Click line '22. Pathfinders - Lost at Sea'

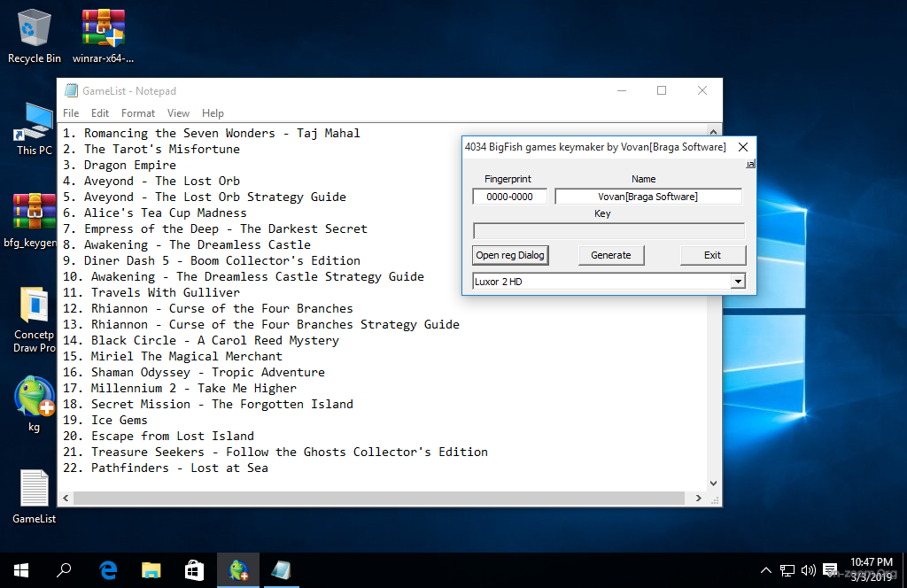click(x=165, y=468)
